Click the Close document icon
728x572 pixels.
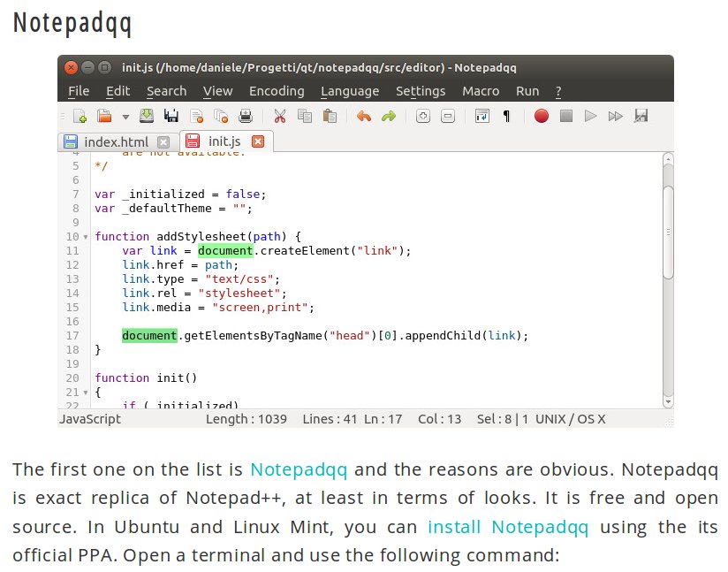click(x=197, y=116)
